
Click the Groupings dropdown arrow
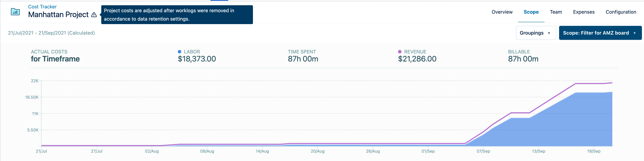tap(549, 33)
